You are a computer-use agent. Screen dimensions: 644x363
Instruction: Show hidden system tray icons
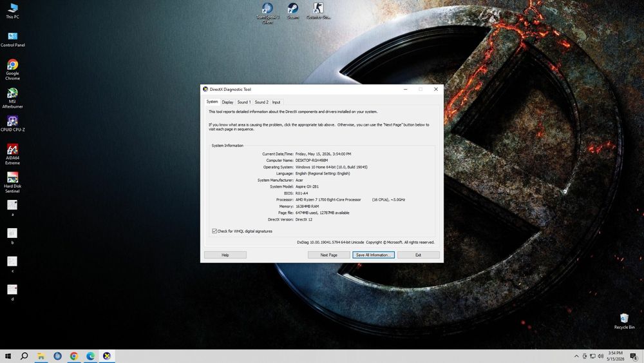point(576,356)
